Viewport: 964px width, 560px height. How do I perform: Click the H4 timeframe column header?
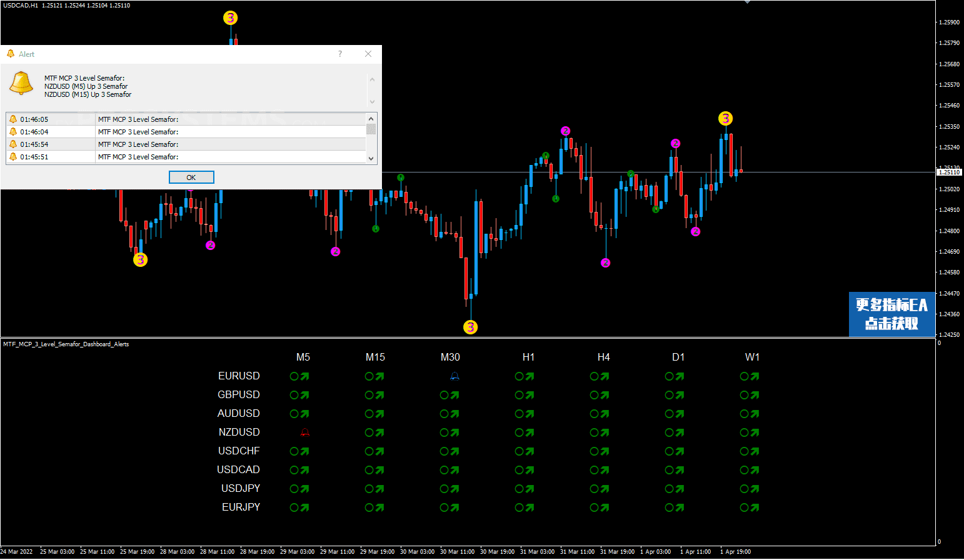point(603,357)
